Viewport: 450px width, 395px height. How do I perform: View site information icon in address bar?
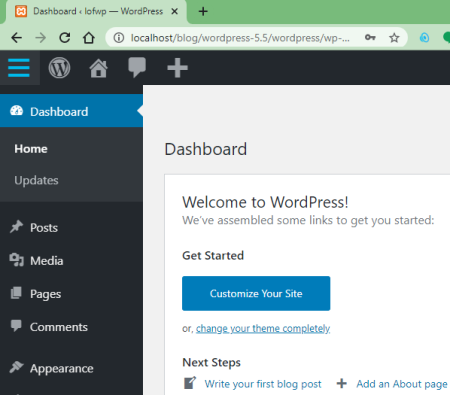pos(119,38)
